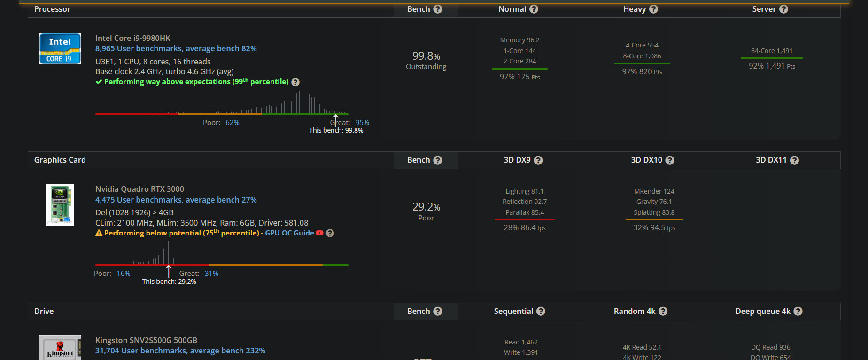Click graphics card Great 31% value

coord(211,274)
